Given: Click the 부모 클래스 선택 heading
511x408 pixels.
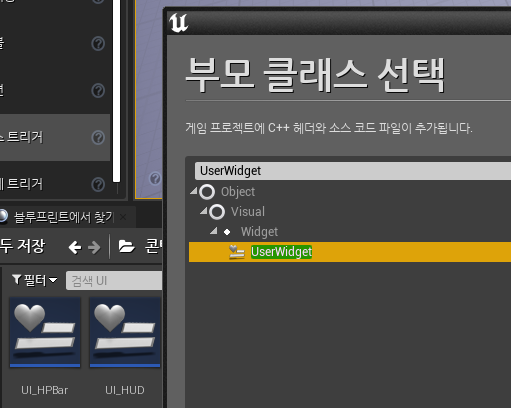Looking at the screenshot, I should (x=315, y=75).
